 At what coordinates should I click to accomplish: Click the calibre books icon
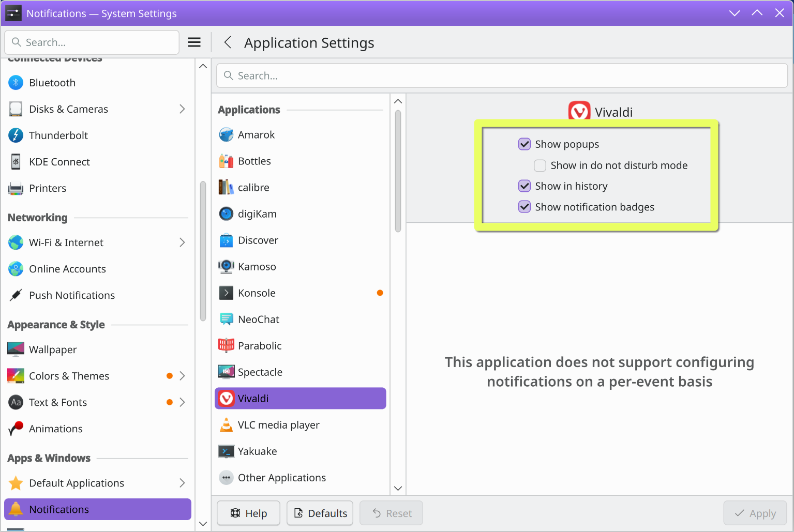coord(226,188)
